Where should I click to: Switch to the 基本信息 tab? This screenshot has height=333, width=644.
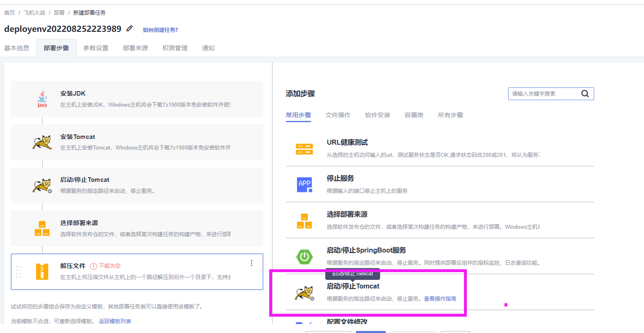pyautogui.click(x=17, y=48)
